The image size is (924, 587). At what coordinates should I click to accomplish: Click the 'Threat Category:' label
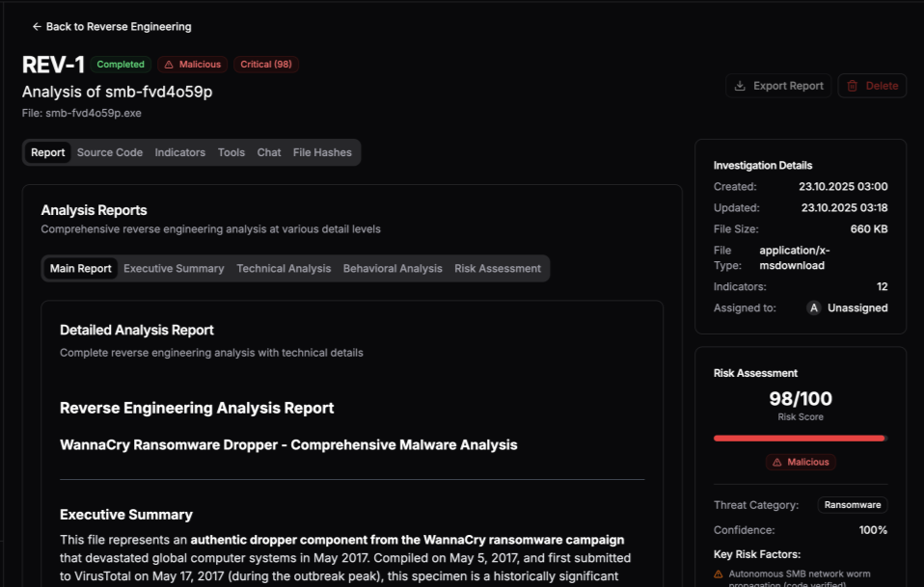756,505
